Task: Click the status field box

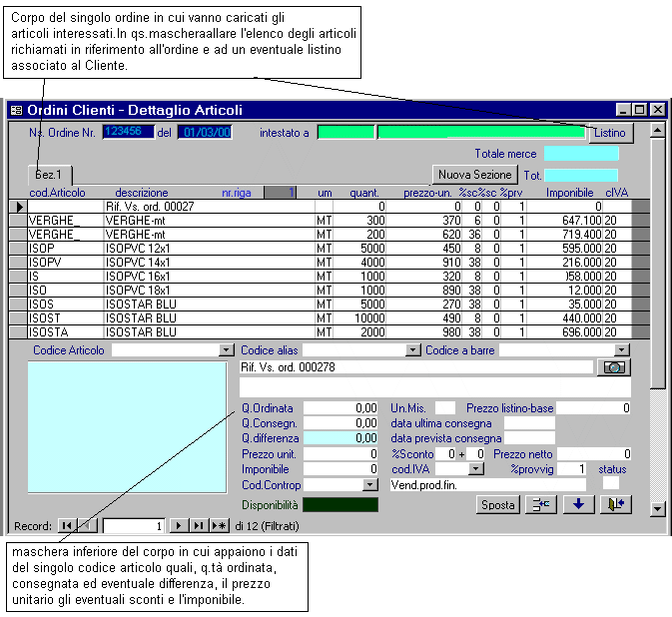Action: (611, 484)
